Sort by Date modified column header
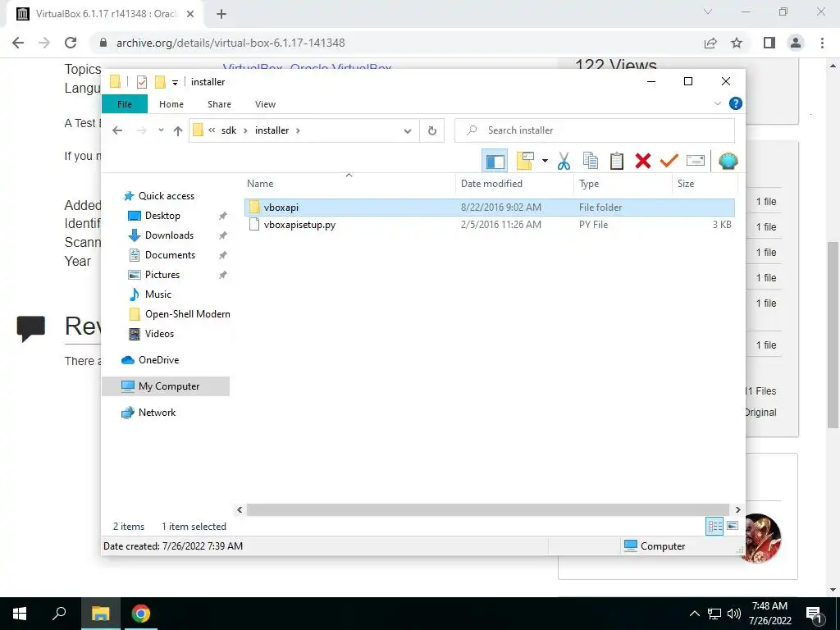Image resolution: width=840 pixels, height=630 pixels. click(514, 183)
